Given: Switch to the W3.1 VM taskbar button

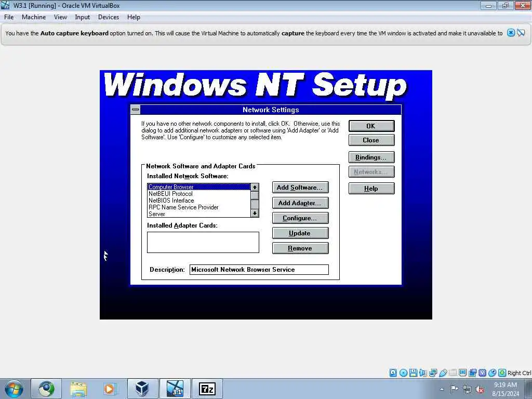Looking at the screenshot, I should coord(175,389).
